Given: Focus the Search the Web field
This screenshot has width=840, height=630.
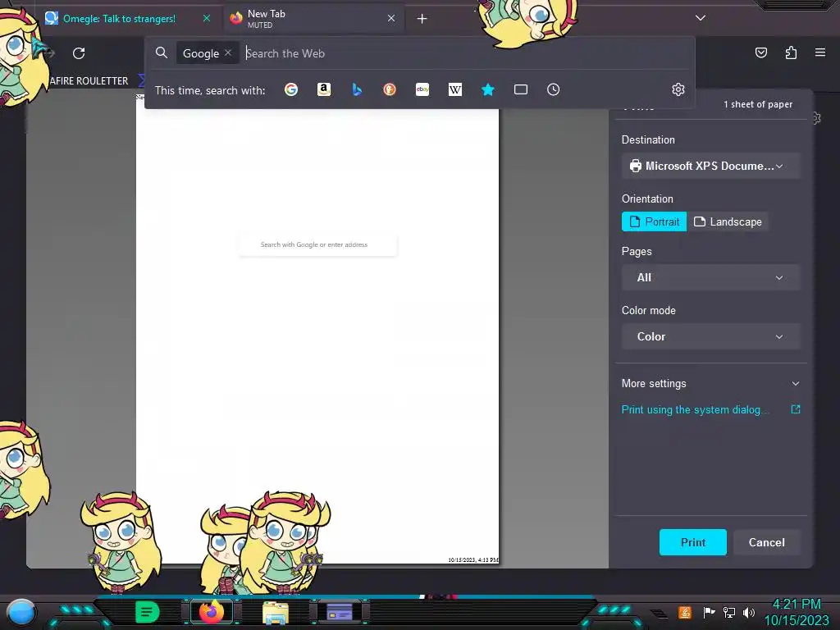Looking at the screenshot, I should [x=466, y=53].
